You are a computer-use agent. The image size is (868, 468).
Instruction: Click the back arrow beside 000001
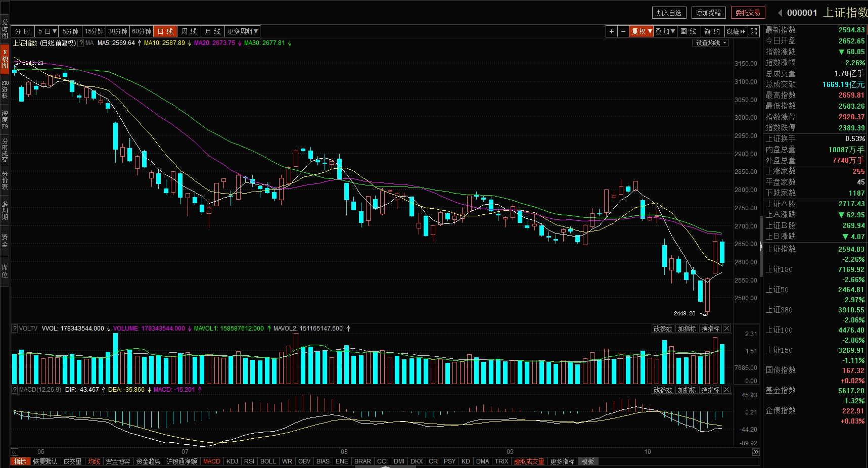pyautogui.click(x=780, y=13)
